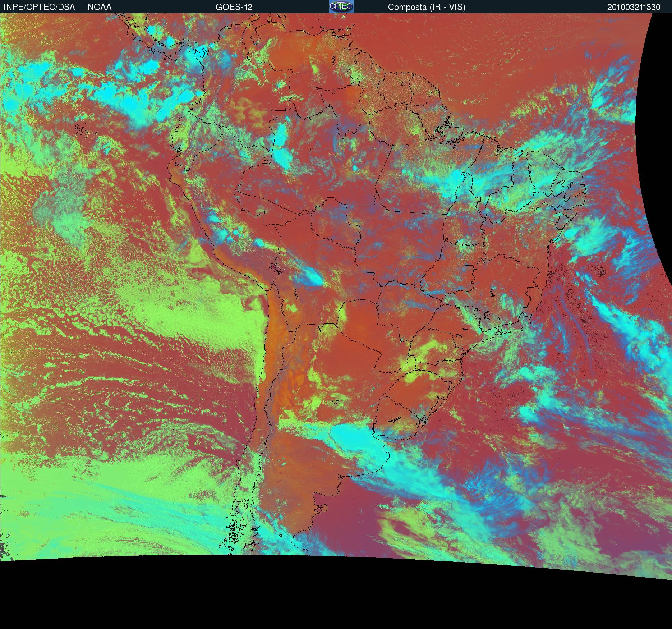672x629 pixels.
Task: Click the GOES-12 satellite label
Action: (234, 7)
